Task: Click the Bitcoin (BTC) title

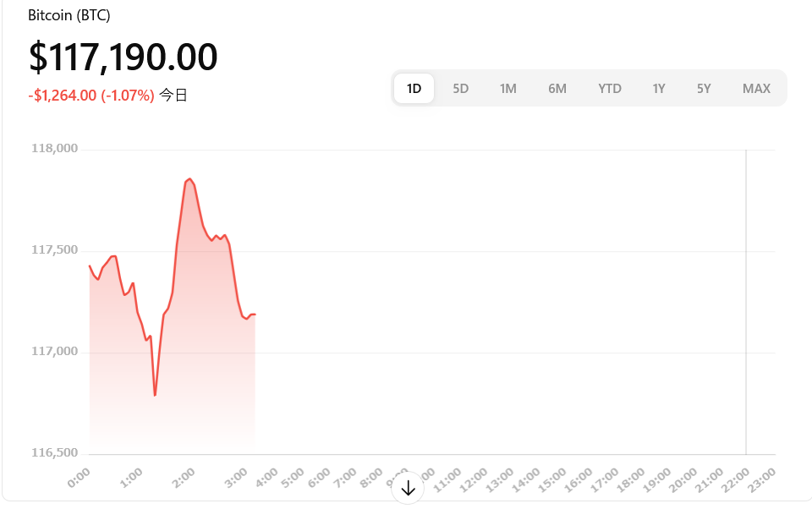Action: pos(69,15)
